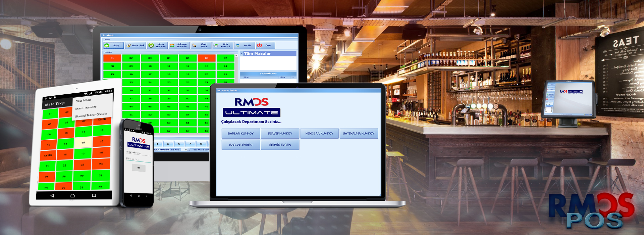Click the green plus Satış button

pyautogui.click(x=114, y=45)
